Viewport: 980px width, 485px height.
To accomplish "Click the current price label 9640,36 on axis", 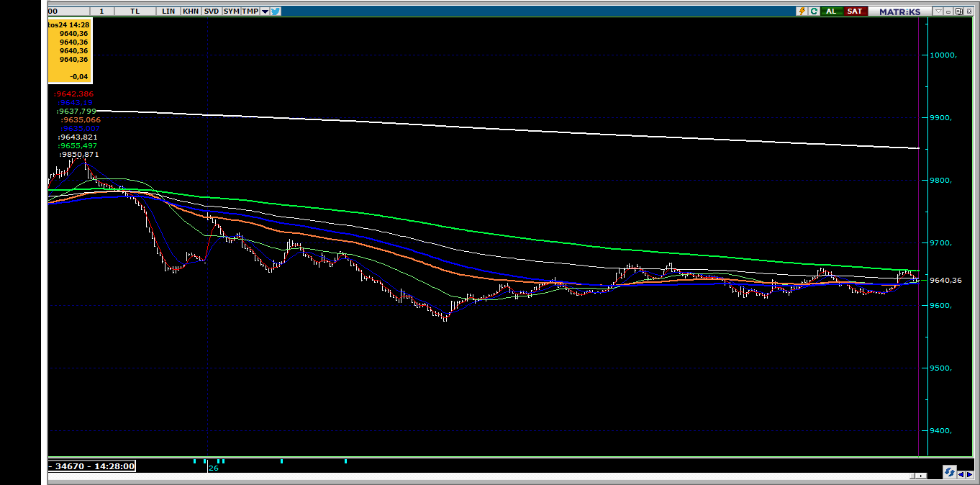I will tap(946, 280).
